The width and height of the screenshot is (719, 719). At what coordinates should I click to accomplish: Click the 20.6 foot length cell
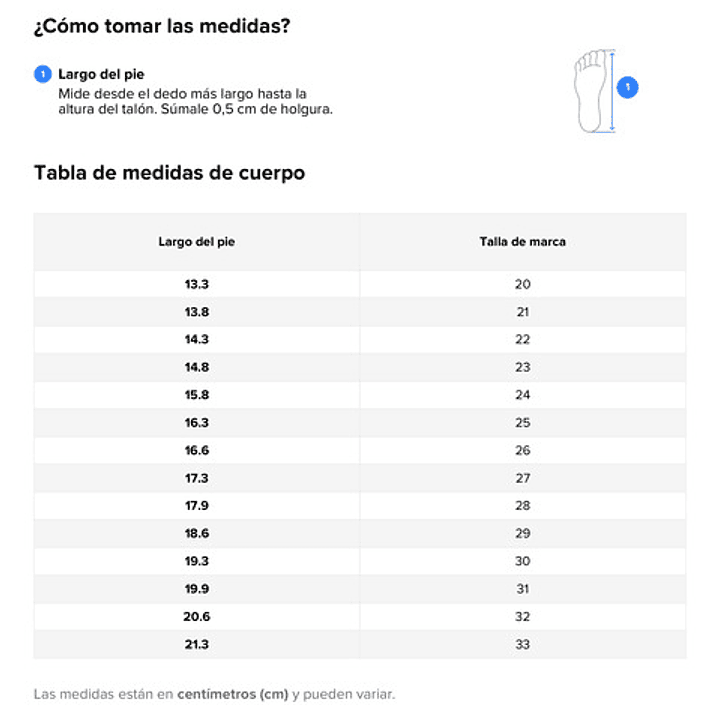click(197, 617)
